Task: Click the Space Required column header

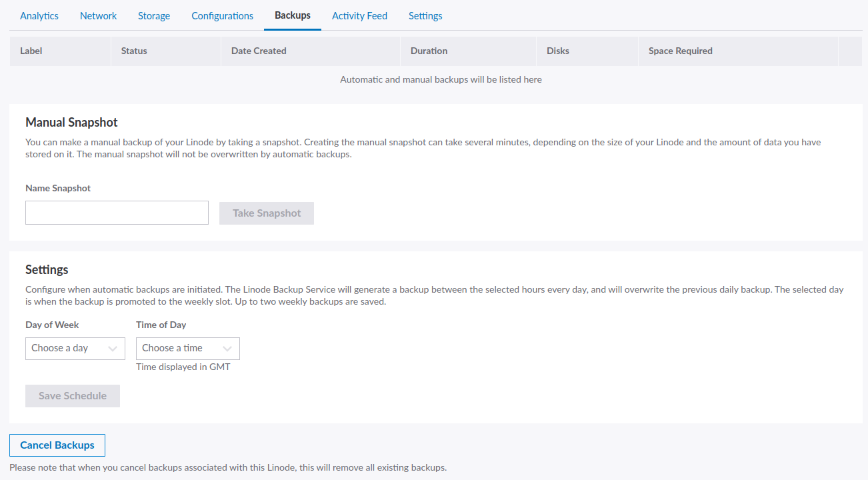Action: (x=680, y=51)
